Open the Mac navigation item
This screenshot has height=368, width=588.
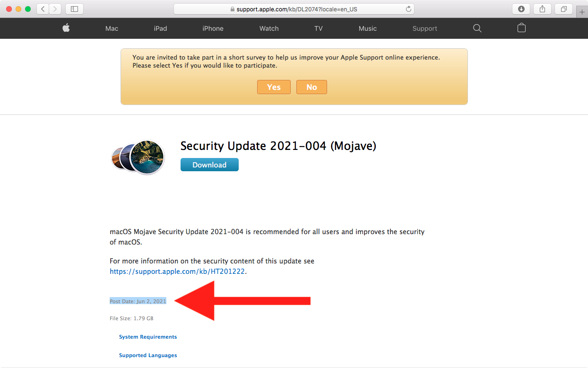click(112, 28)
